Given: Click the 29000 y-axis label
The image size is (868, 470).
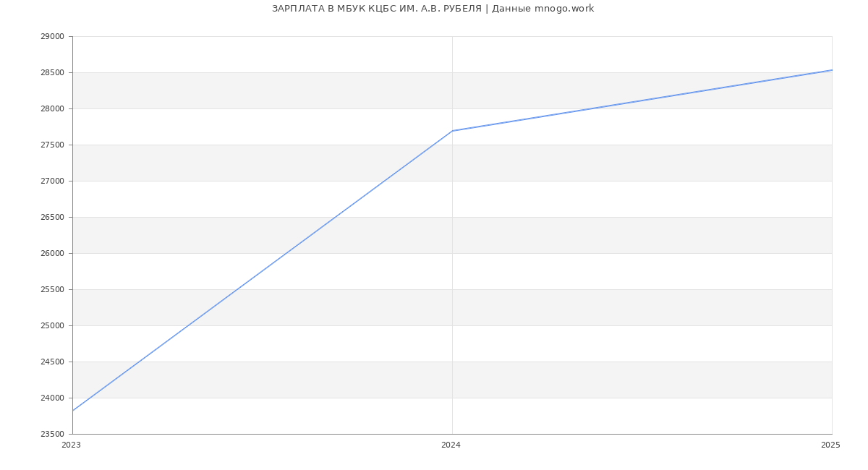Looking at the screenshot, I should click(52, 37).
